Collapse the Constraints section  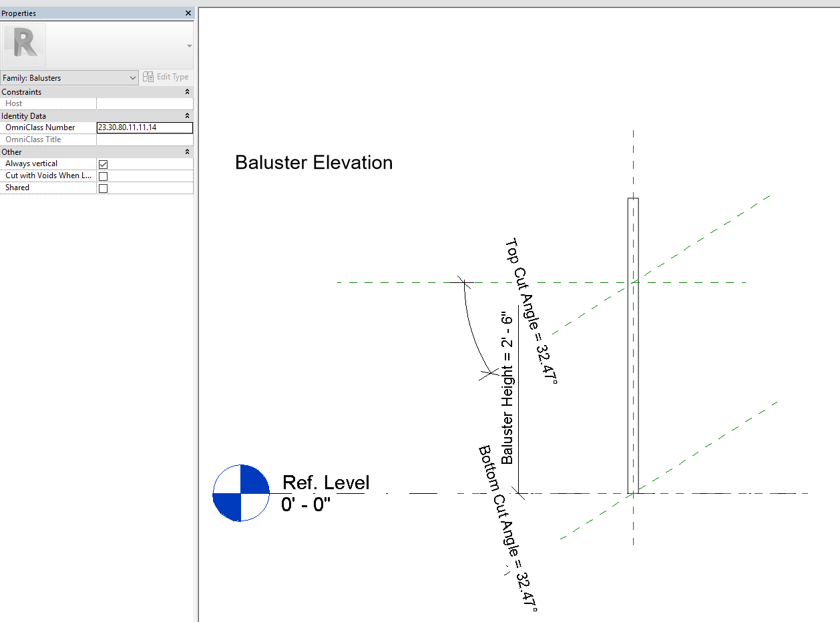tap(188, 91)
